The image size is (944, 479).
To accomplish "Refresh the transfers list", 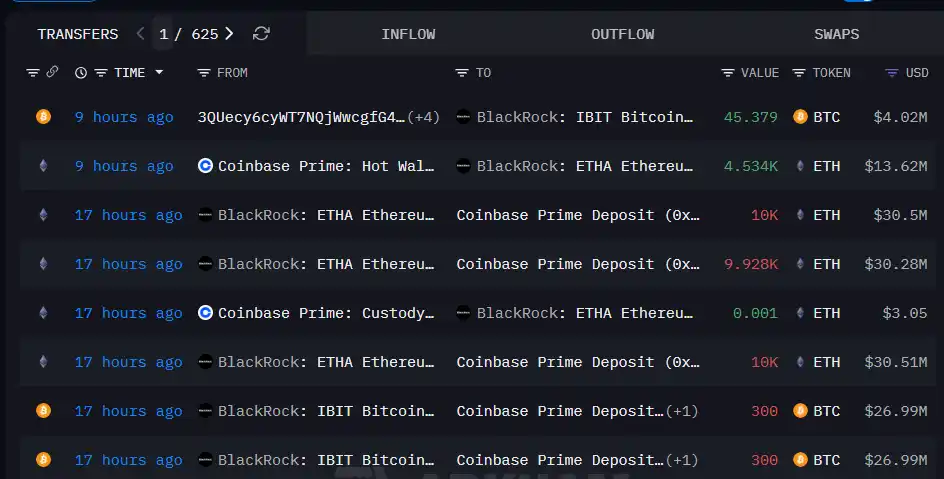I will click(x=261, y=34).
